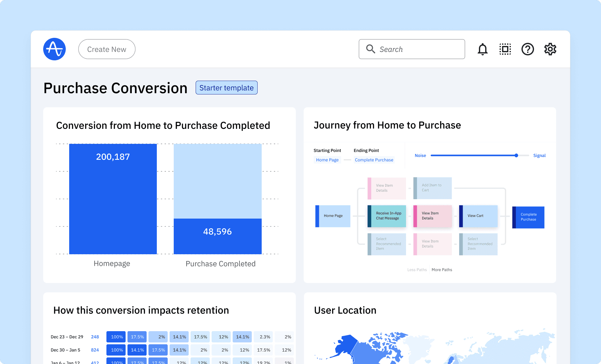Select More Paths option
The height and width of the screenshot is (364, 601).
pyautogui.click(x=442, y=270)
